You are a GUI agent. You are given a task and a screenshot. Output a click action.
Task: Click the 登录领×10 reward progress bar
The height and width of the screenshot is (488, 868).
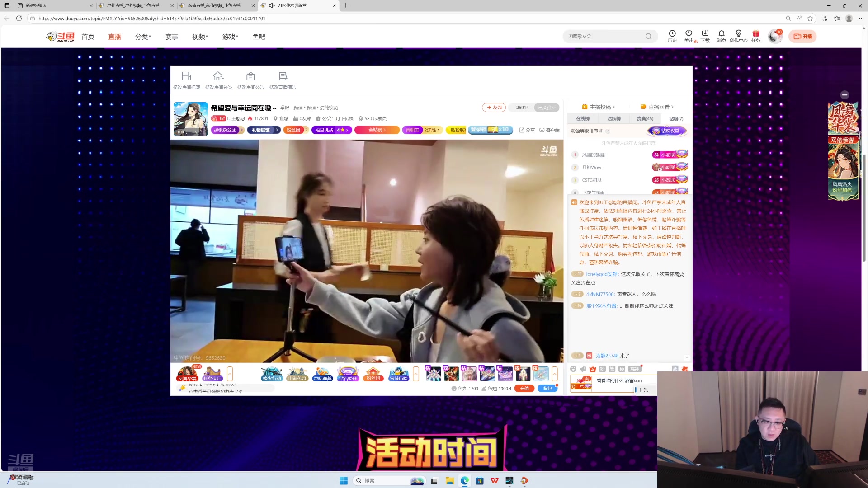pos(490,130)
